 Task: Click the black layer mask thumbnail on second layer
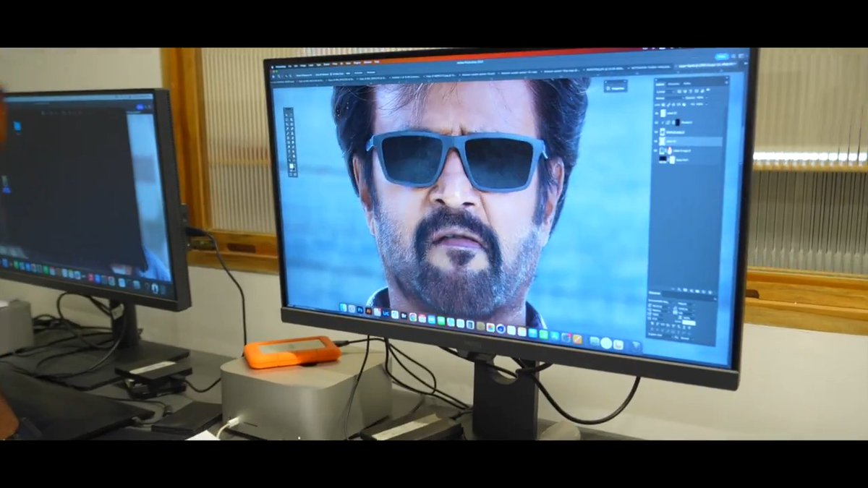point(678,122)
